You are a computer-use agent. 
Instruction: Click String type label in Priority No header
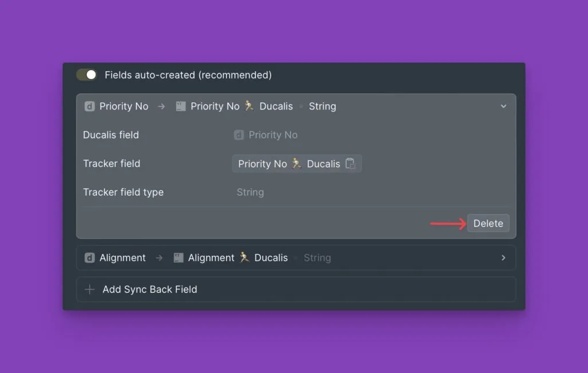322,106
